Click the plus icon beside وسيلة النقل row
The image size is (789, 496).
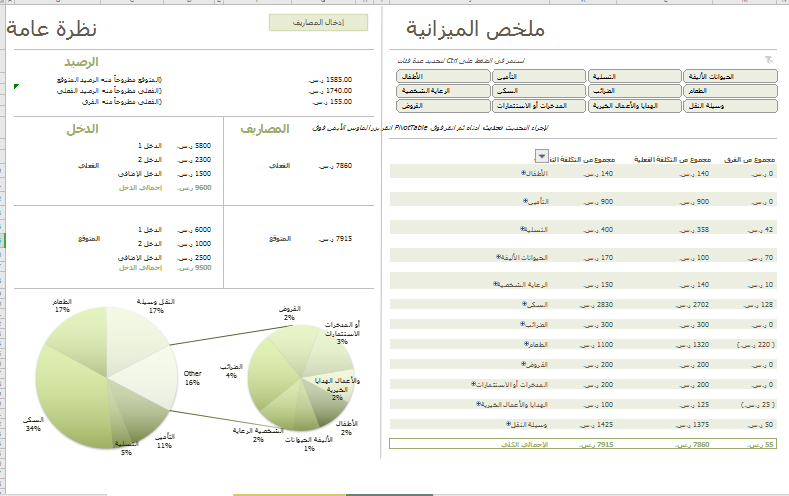(x=508, y=424)
